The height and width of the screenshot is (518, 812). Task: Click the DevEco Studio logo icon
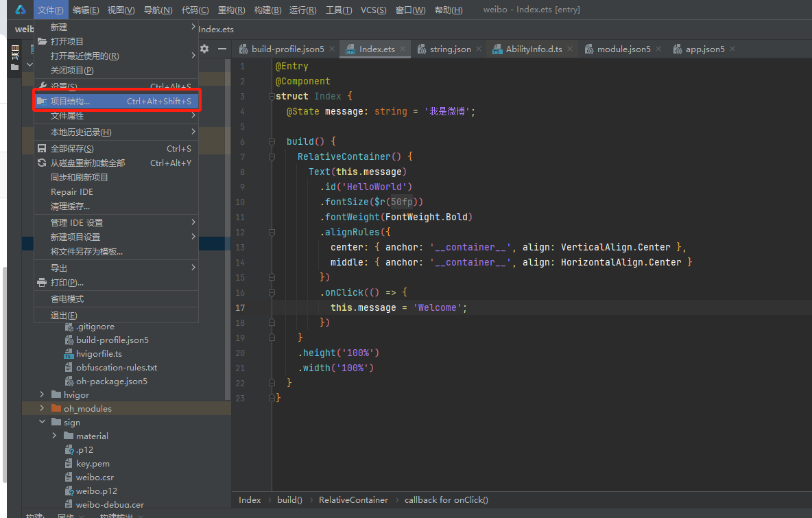pyautogui.click(x=20, y=10)
